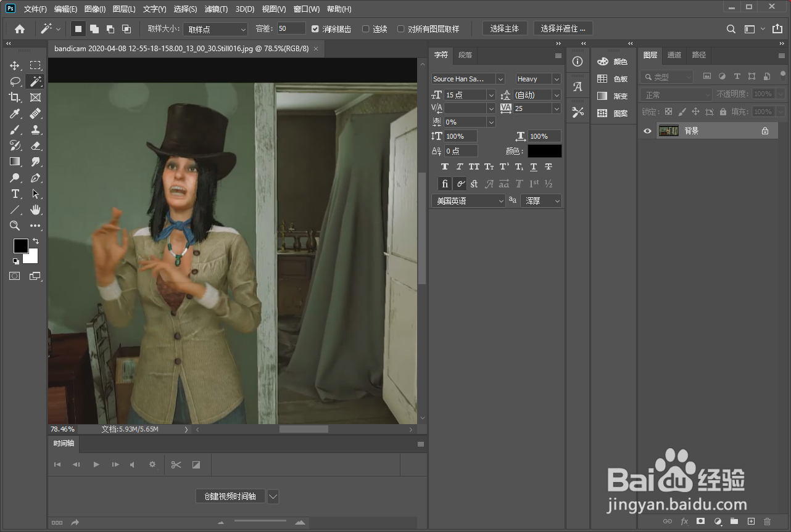Switch to the 通道 tab
The image size is (791, 532).
pos(674,55)
